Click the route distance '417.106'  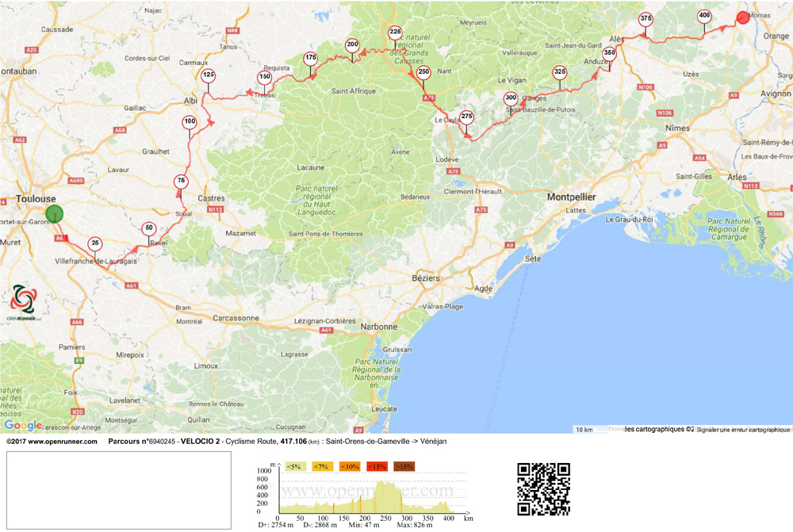pos(294,442)
